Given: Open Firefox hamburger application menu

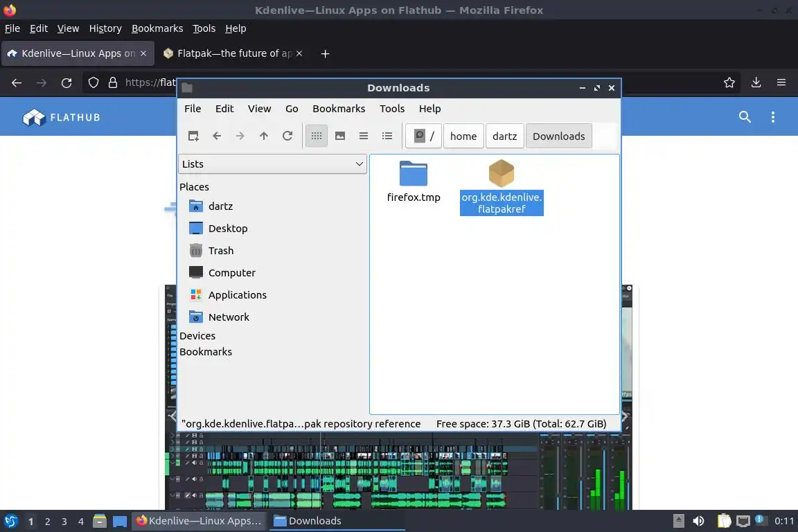Looking at the screenshot, I should click(x=781, y=82).
